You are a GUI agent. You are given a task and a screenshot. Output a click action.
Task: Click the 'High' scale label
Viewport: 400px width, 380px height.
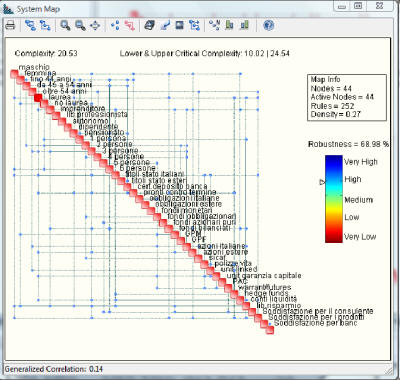353,179
